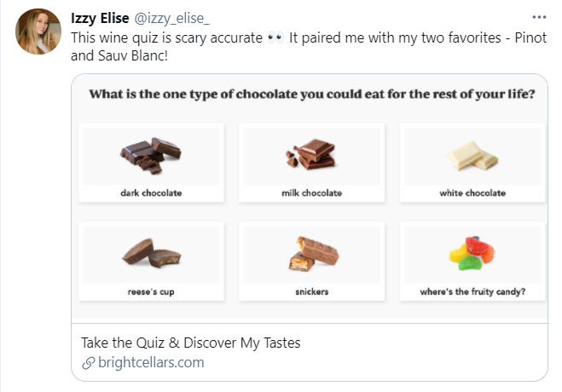Click Izzy Elise's profile avatar
The image size is (562, 392).
tap(36, 34)
